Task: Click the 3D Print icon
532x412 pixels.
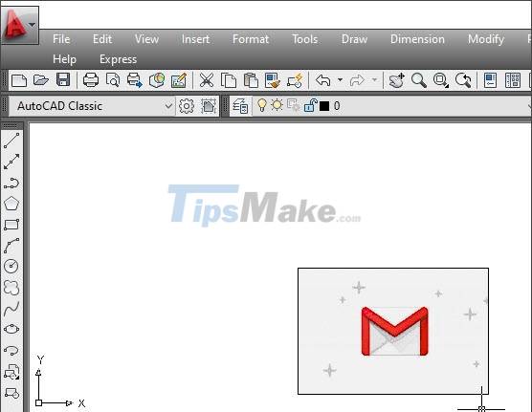Action: pyautogui.click(x=157, y=80)
